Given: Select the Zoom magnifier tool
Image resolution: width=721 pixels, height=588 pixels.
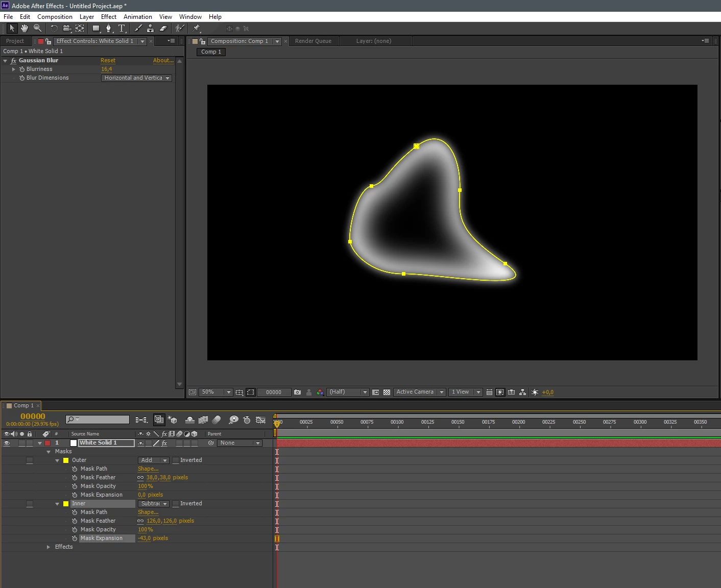Looking at the screenshot, I should coord(37,29).
